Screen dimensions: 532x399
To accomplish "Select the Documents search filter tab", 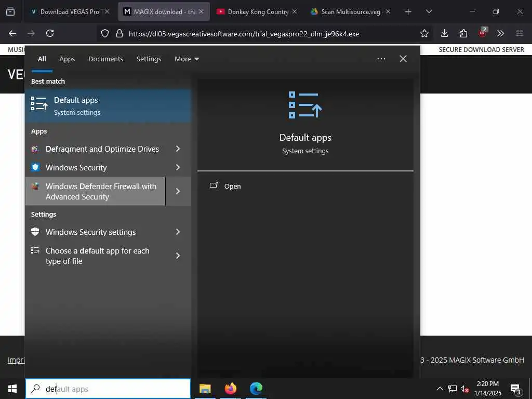I will click(x=105, y=59).
